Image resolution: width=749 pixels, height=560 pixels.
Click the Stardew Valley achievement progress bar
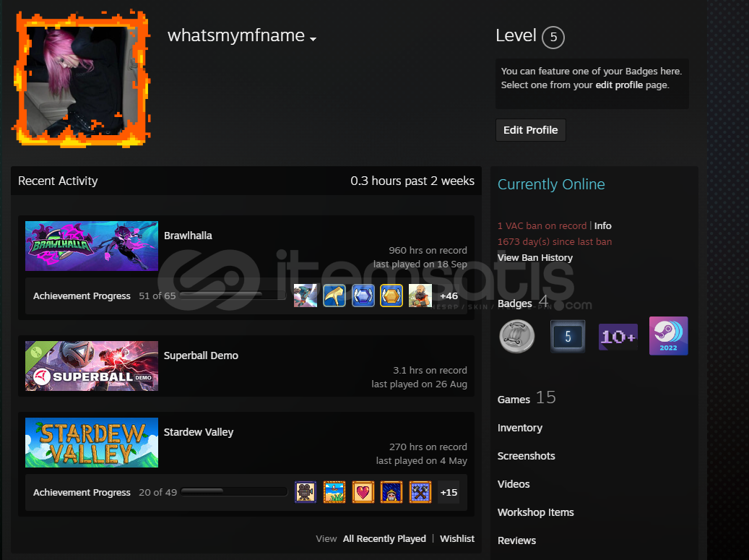click(234, 491)
